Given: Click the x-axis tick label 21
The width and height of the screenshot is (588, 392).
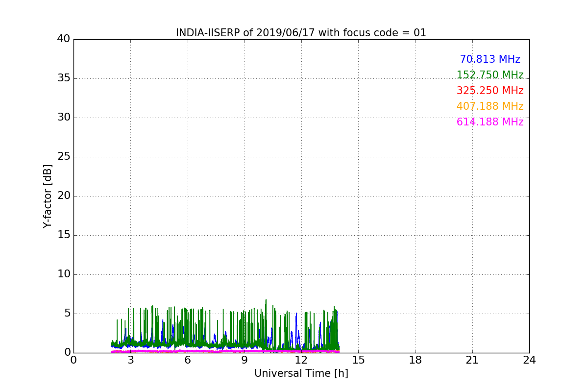Looking at the screenshot, I should (472, 360).
